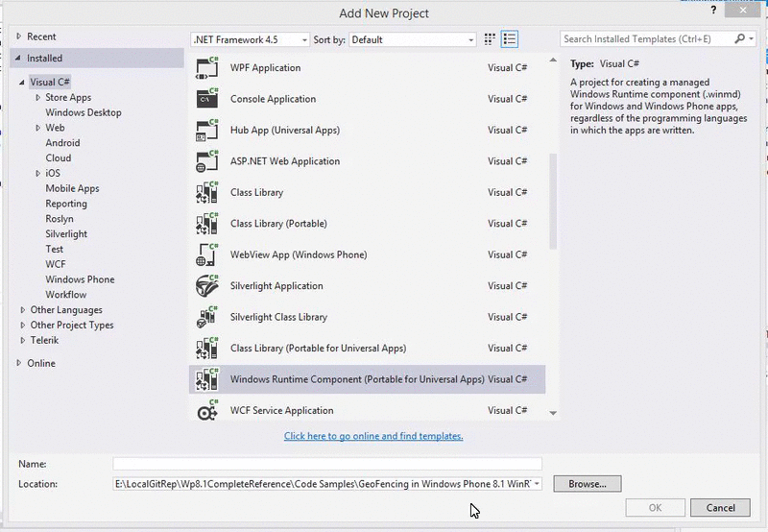The image size is (768, 532).
Task: Expand the Telerik node
Action: coord(22,341)
